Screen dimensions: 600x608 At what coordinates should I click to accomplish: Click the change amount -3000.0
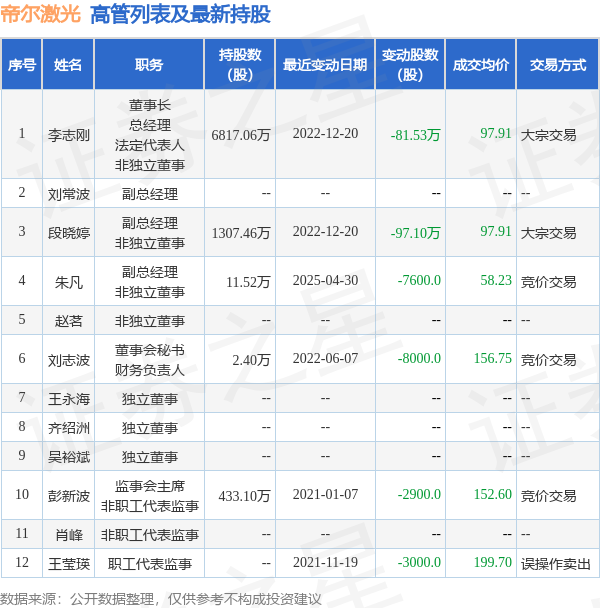(419, 562)
